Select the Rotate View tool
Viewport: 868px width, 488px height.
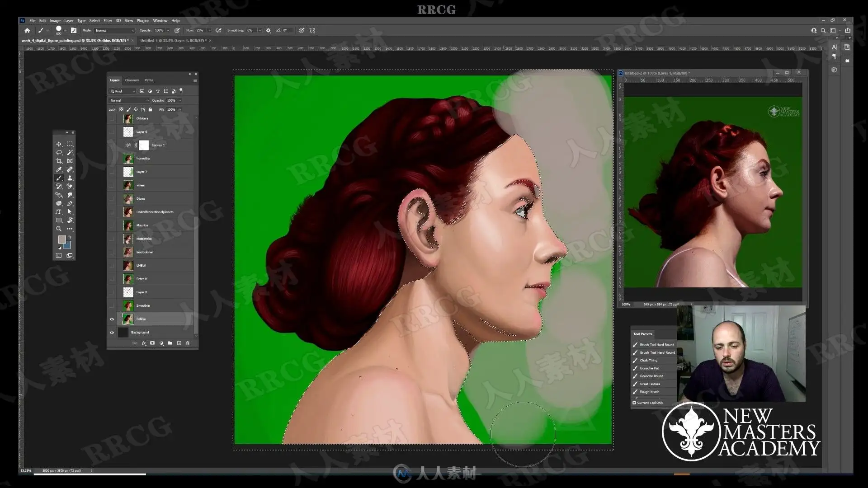pyautogui.click(x=70, y=221)
